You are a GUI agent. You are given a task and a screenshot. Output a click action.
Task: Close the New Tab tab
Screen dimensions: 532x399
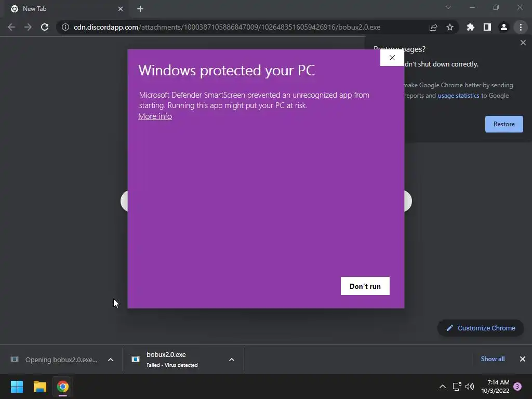(x=121, y=9)
